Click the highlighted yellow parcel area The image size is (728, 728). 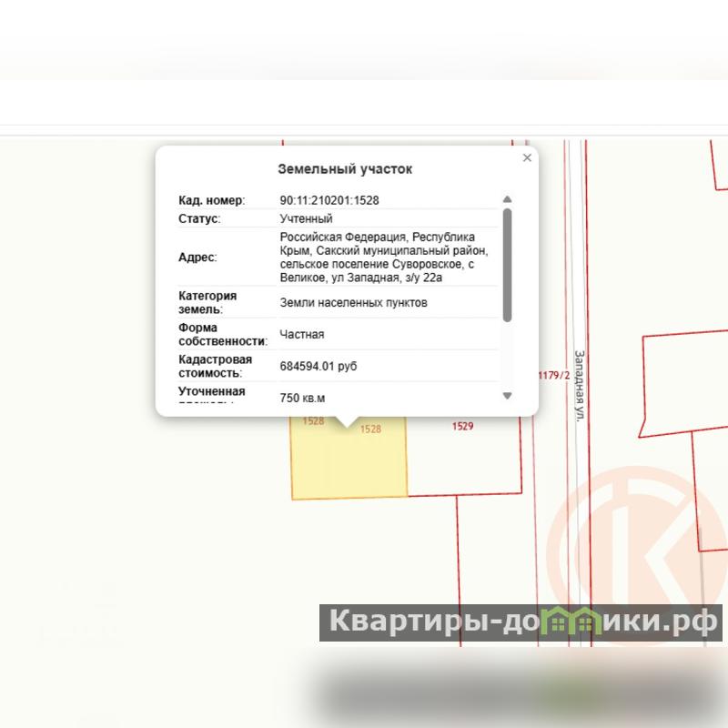click(x=349, y=464)
